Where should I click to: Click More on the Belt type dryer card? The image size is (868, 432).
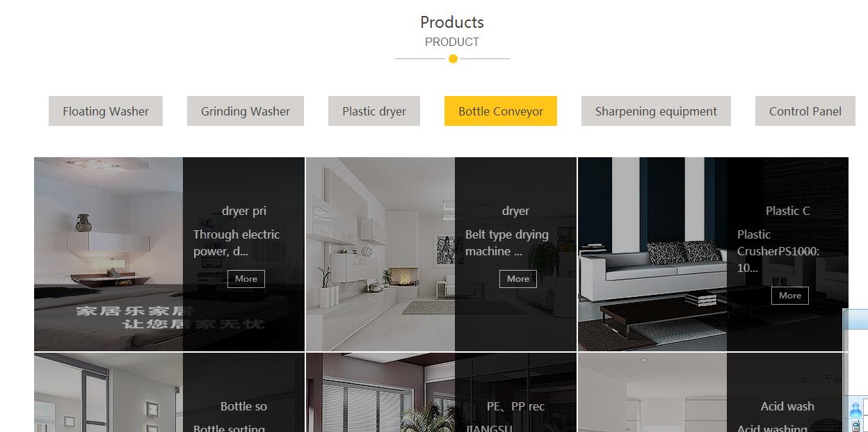pos(518,279)
